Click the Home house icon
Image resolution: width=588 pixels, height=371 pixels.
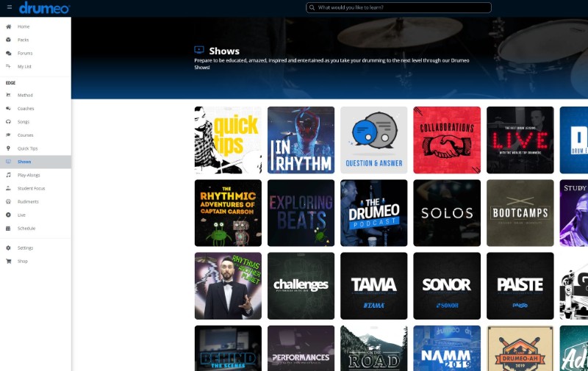[8, 26]
